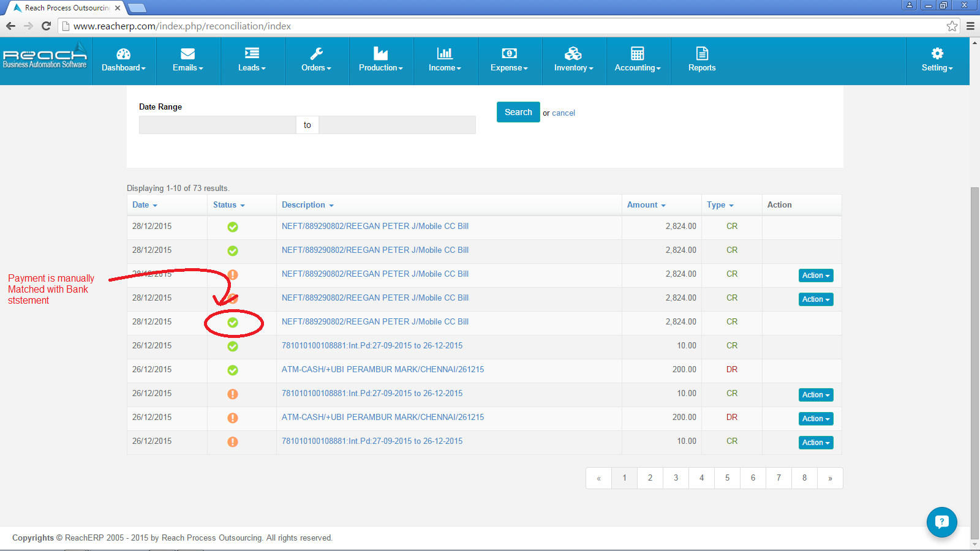Go to page 2

[x=650, y=478]
